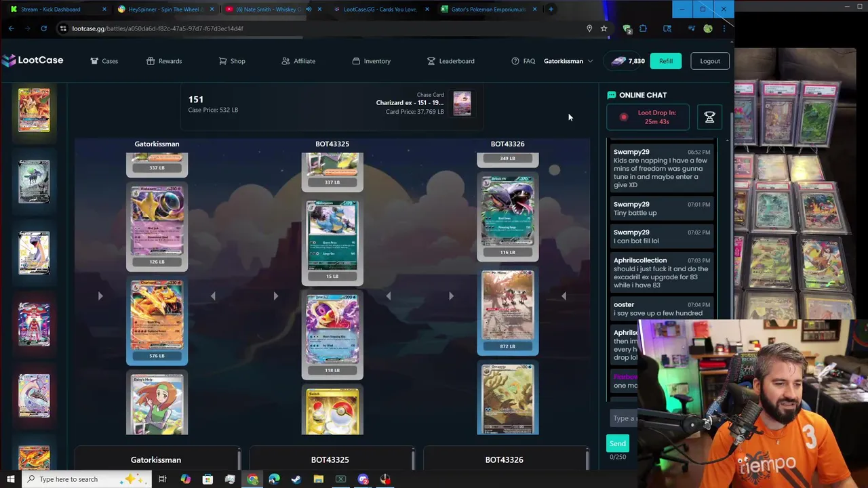The image size is (868, 488).
Task: Click the Online Chat speech bubble icon
Action: (x=611, y=95)
